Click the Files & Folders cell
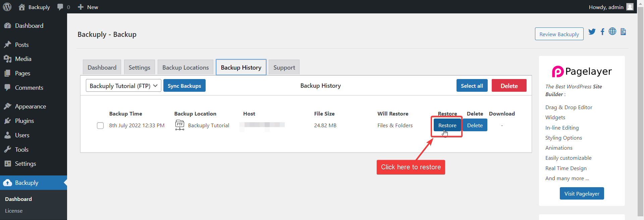The image size is (644, 220). click(x=395, y=125)
